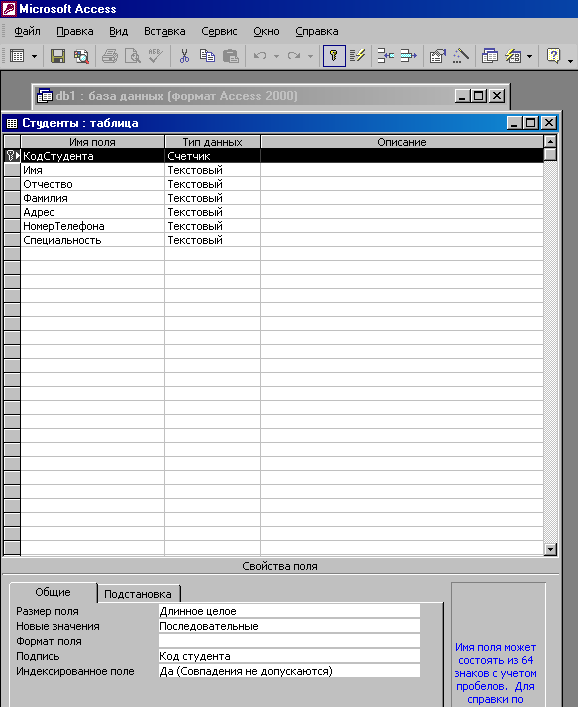Click Текстовый type in the Адрес row
578x707 pixels.
pos(212,212)
